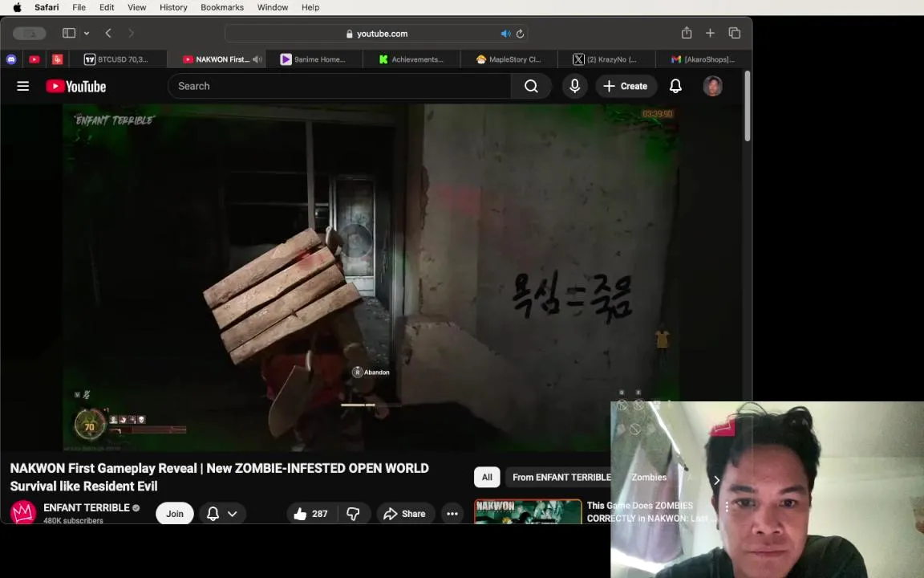This screenshot has width=924, height=578.
Task: Dislike the video with thumbs-down
Action: [x=353, y=514]
